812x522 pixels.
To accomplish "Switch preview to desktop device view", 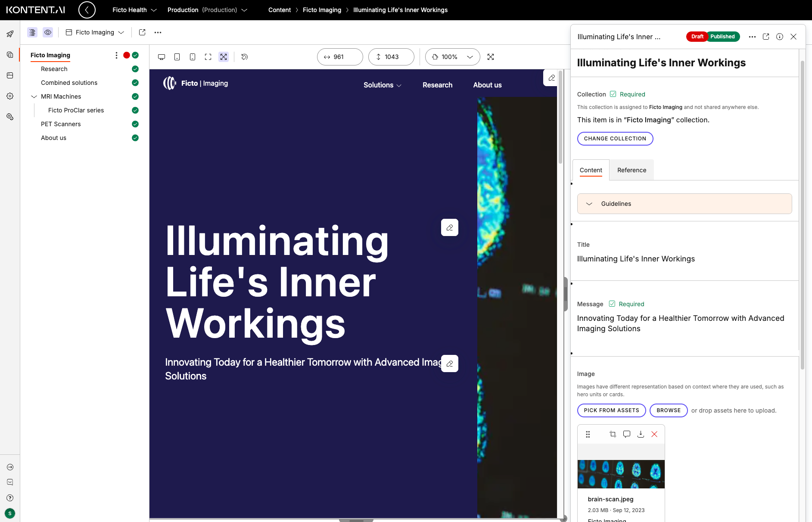I will coord(161,56).
